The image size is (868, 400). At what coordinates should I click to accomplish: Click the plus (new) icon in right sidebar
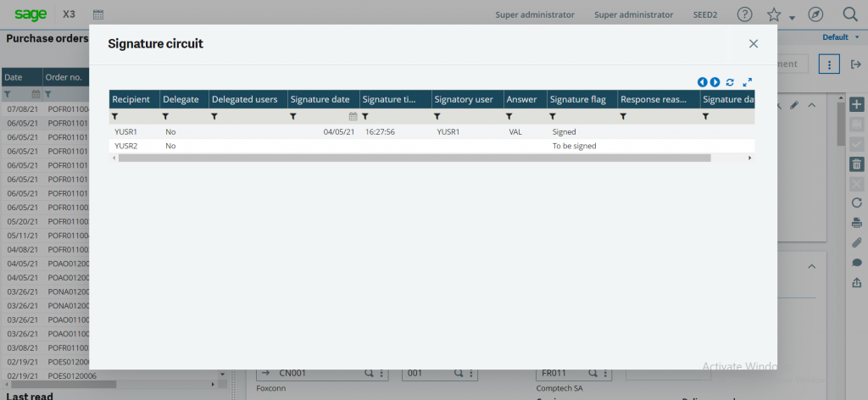point(856,104)
